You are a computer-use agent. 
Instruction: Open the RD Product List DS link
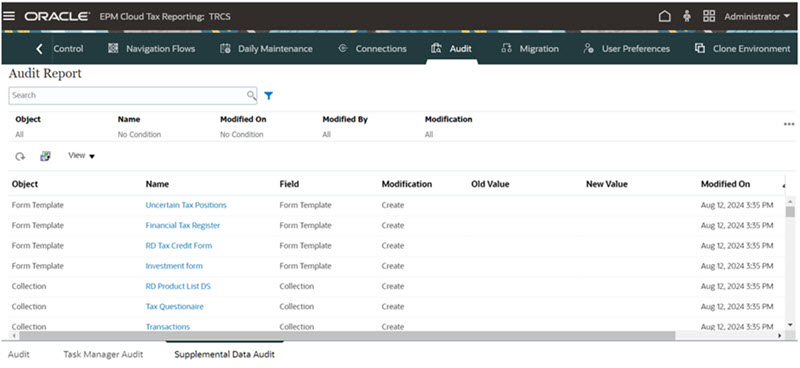(178, 287)
